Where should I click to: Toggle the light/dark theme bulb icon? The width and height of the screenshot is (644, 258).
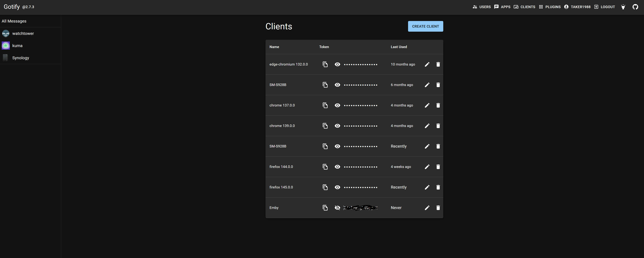click(623, 7)
